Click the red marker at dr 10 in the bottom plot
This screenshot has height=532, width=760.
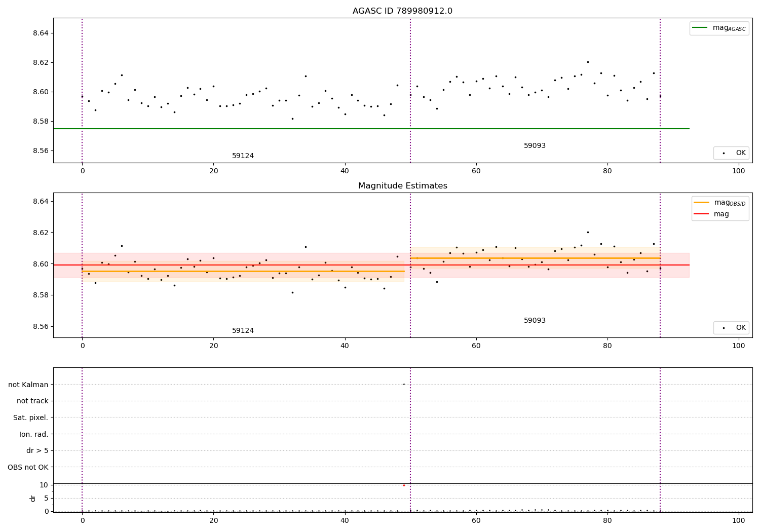point(404,485)
